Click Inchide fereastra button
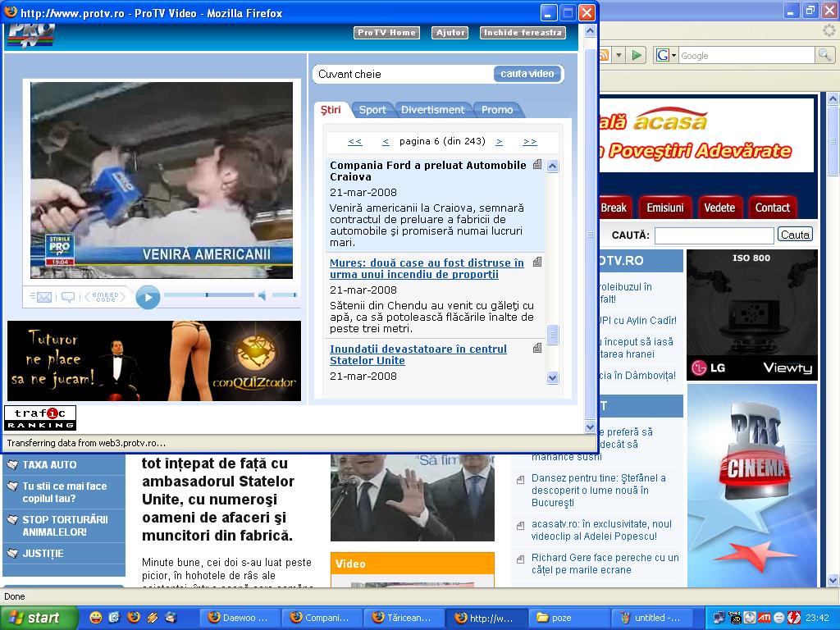The height and width of the screenshot is (630, 840). click(x=523, y=33)
